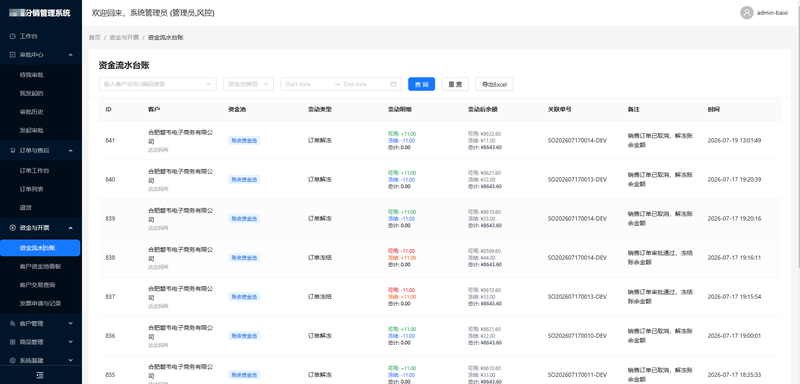800x384 pixels.
Task: Click the 导出Excel export button
Action: point(494,84)
